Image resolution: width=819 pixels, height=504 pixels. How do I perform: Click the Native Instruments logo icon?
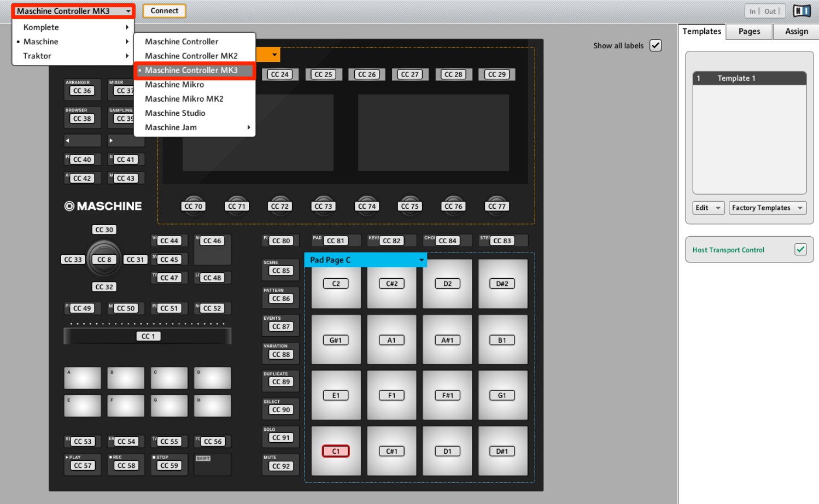click(x=802, y=11)
